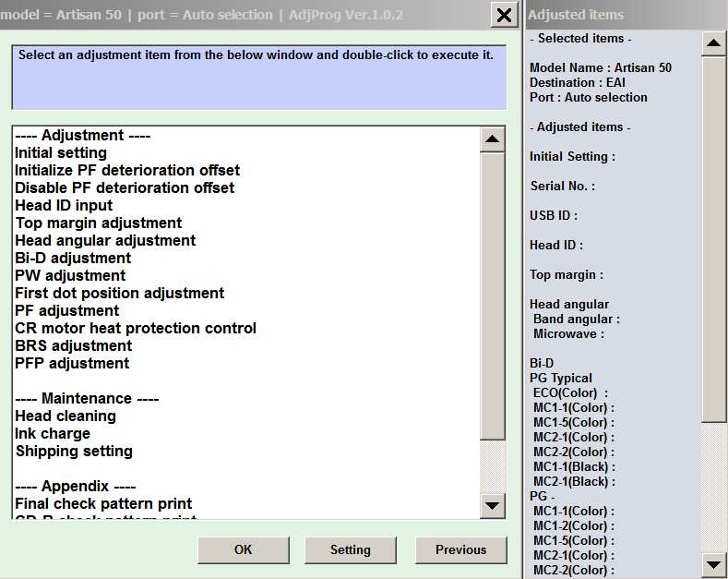The height and width of the screenshot is (579, 728).
Task: Click 'ECO(Color) :' under PG Typical
Action: 570,393
